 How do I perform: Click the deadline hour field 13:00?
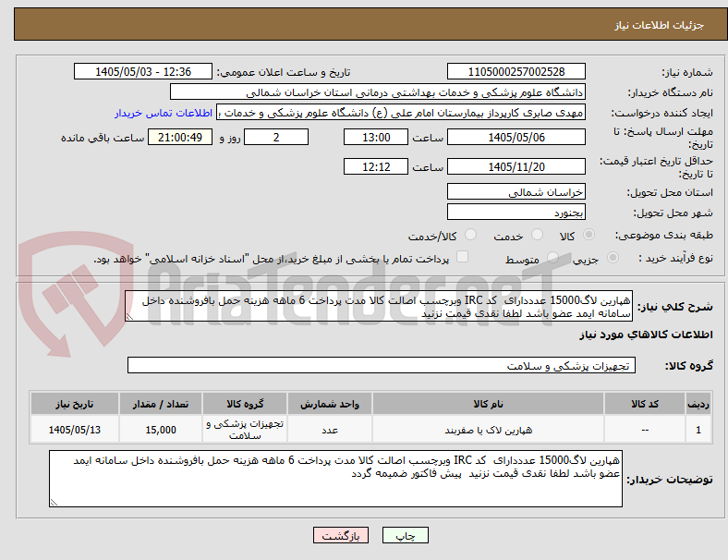tap(376, 137)
